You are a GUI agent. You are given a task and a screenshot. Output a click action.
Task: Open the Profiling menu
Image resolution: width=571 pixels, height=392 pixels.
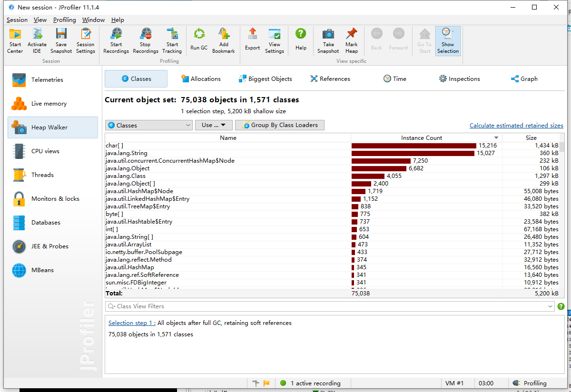point(65,20)
